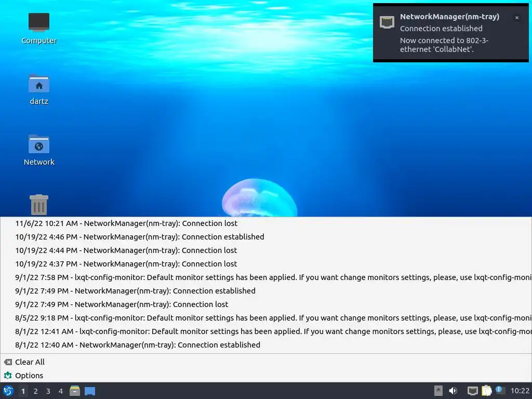Select the Network desktop folder icon
532x399 pixels.
point(38,144)
